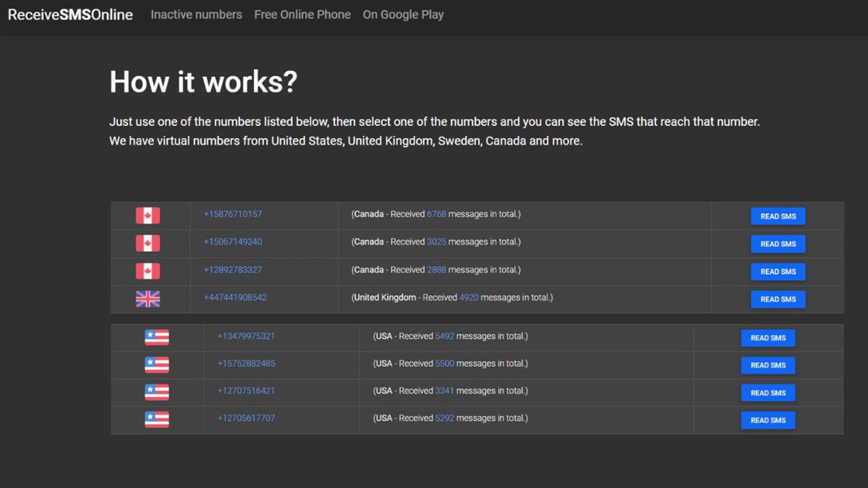Open number +13479975321
Image resolution: width=868 pixels, height=488 pixels.
pos(246,336)
